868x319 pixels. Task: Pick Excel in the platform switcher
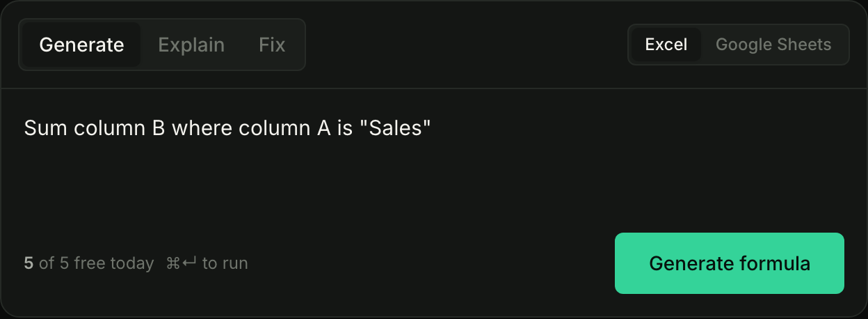click(666, 45)
